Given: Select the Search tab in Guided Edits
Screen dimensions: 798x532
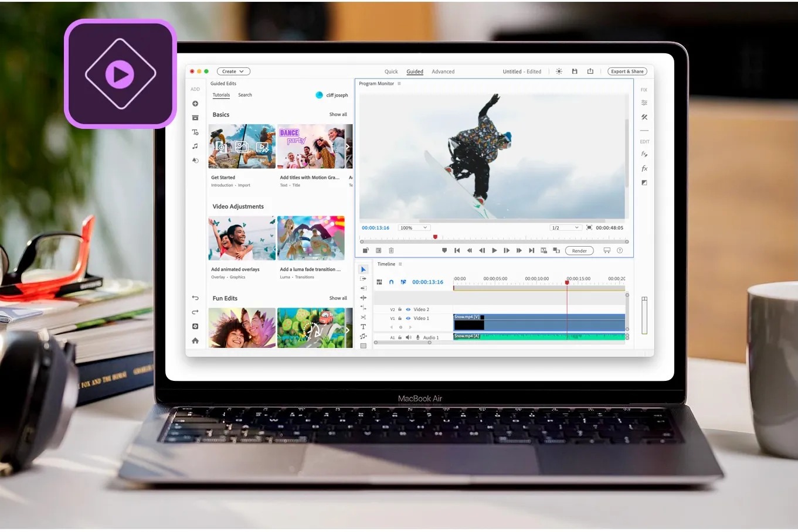Looking at the screenshot, I should (245, 95).
